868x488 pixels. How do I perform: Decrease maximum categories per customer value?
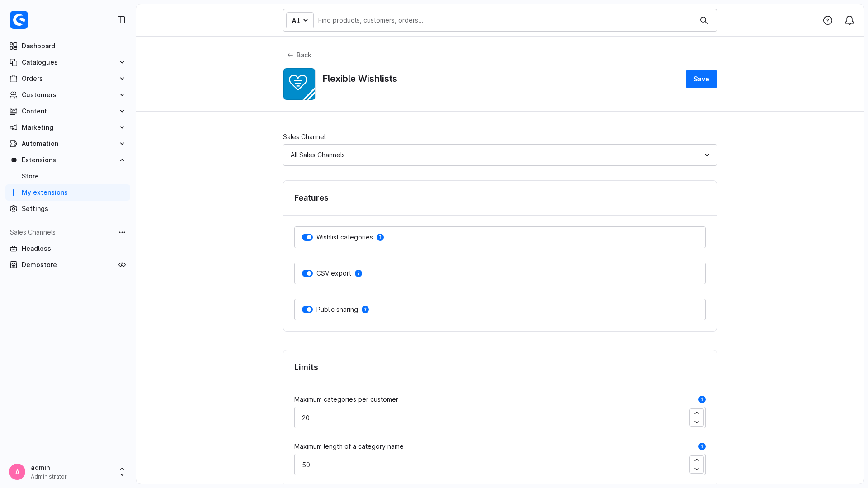click(697, 422)
